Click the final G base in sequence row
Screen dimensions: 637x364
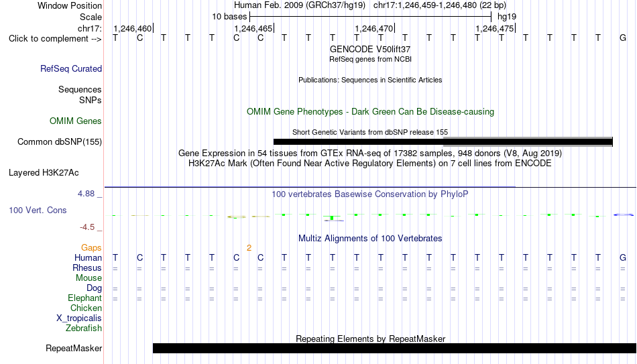622,38
